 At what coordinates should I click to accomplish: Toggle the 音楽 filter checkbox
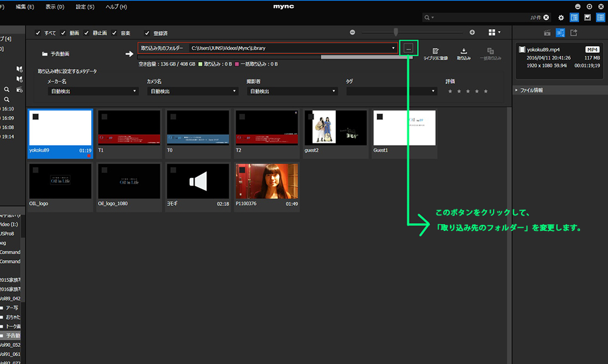point(114,33)
